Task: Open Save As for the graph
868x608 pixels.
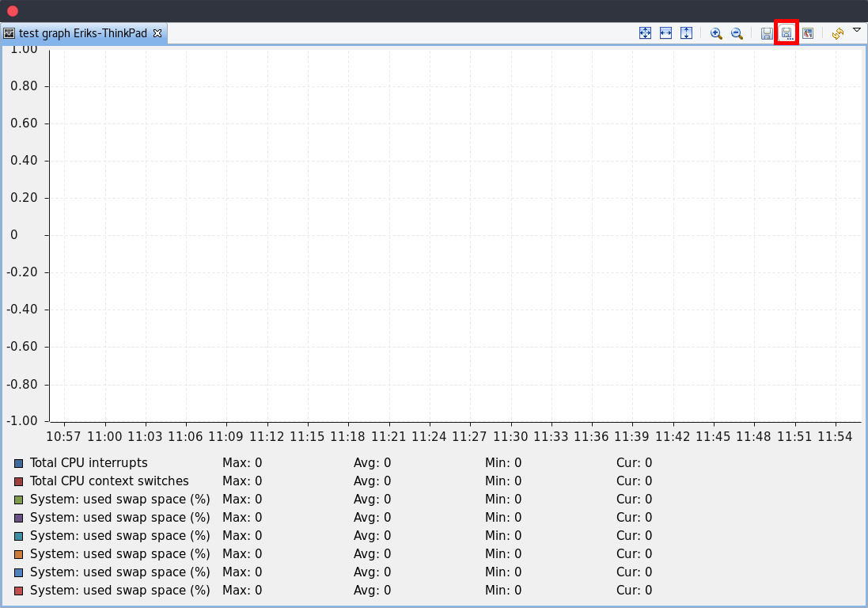Action: coord(787,33)
